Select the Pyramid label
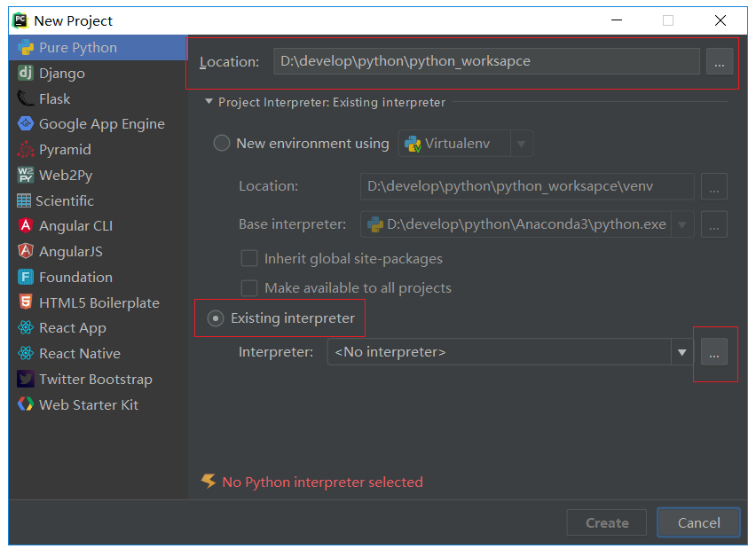The width and height of the screenshot is (756, 549). pyautogui.click(x=65, y=149)
